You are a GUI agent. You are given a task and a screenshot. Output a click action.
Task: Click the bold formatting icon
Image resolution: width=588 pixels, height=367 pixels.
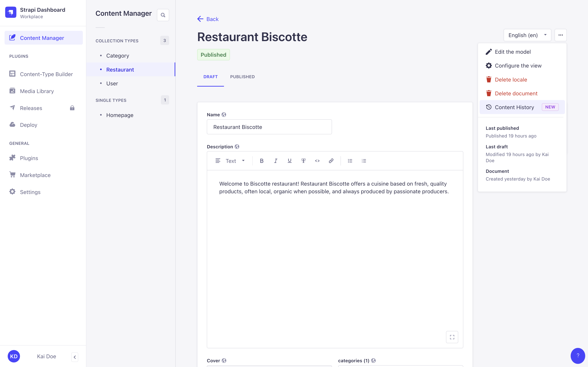[x=261, y=161]
